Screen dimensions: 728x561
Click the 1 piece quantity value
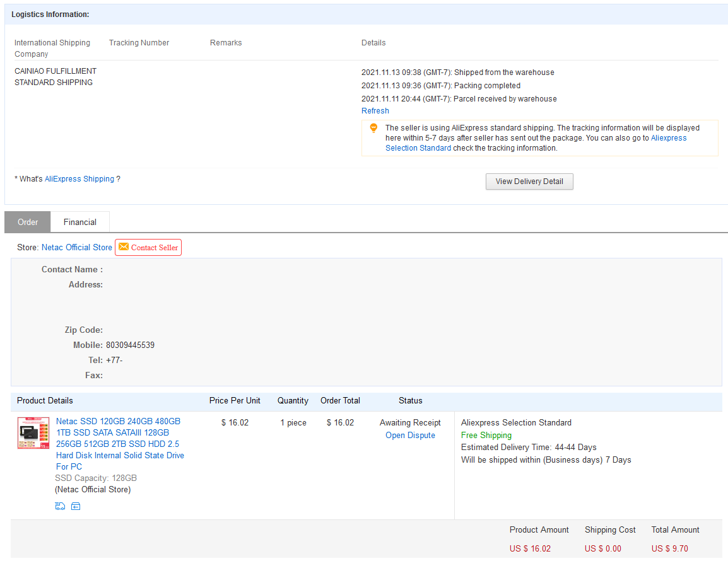coord(293,423)
